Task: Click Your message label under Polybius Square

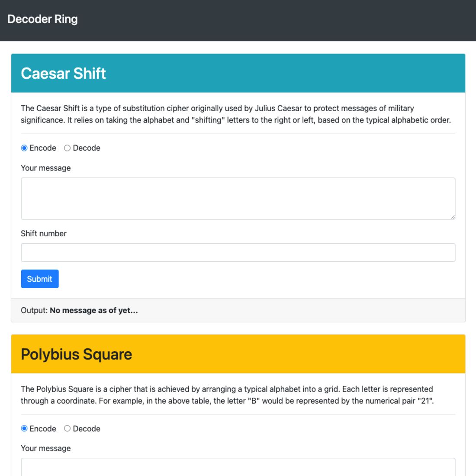Action: [46, 448]
